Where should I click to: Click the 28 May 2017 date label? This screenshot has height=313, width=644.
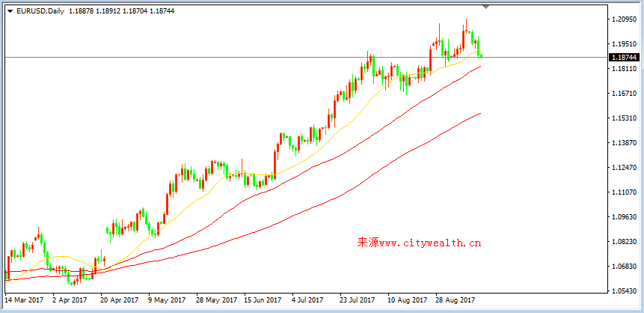[x=216, y=300]
